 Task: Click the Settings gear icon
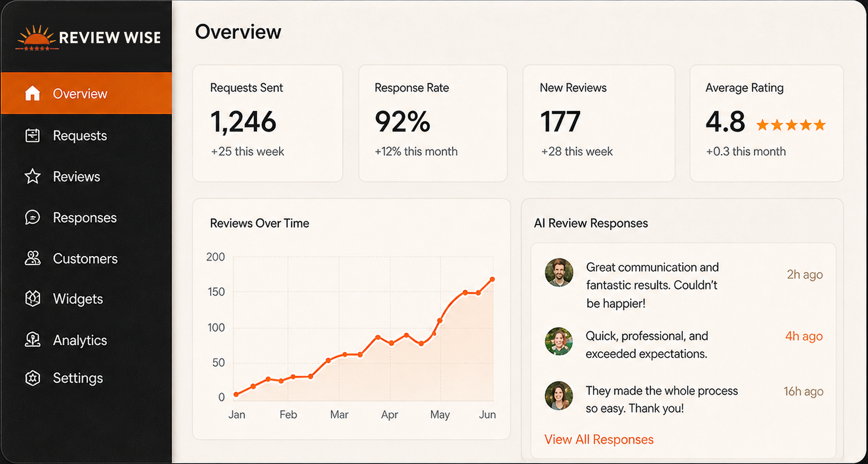point(32,378)
